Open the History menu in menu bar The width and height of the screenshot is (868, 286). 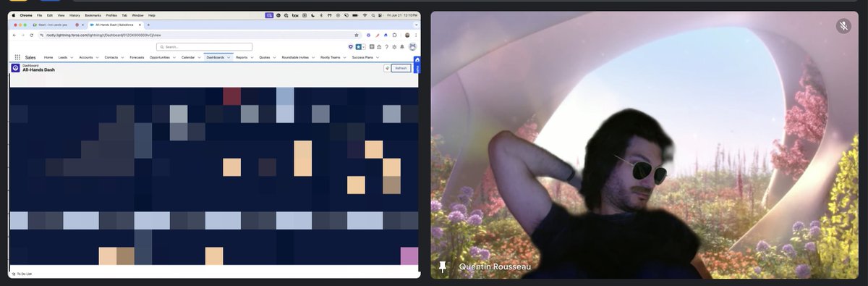(x=75, y=15)
